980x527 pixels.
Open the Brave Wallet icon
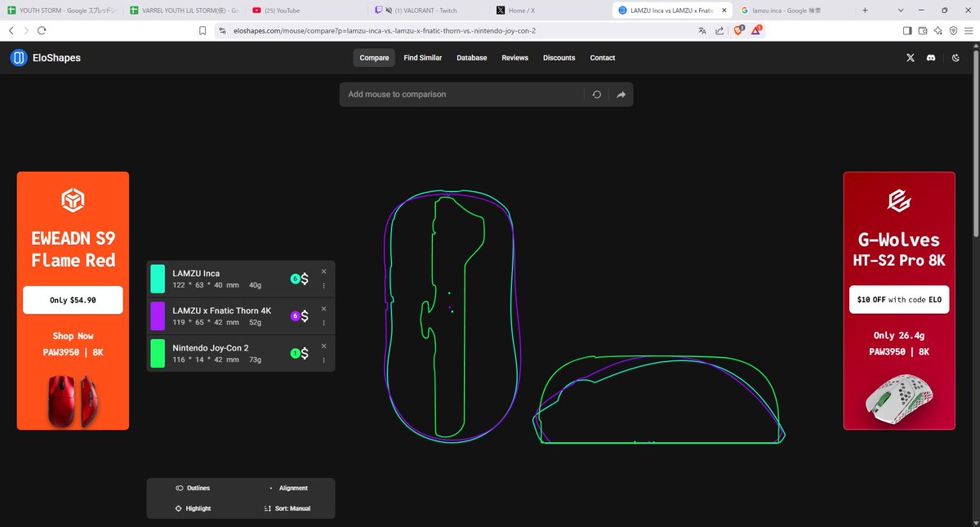(923, 30)
